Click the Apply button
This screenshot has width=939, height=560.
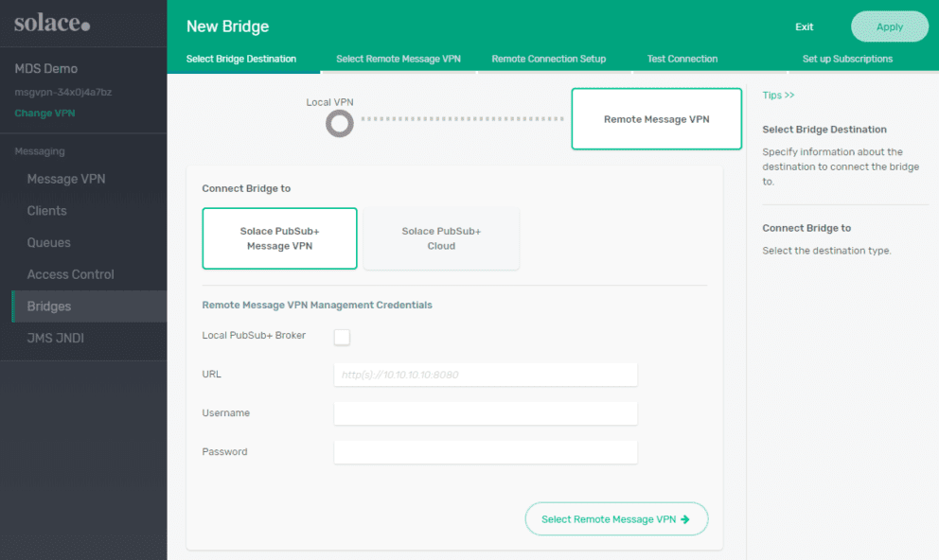889,27
